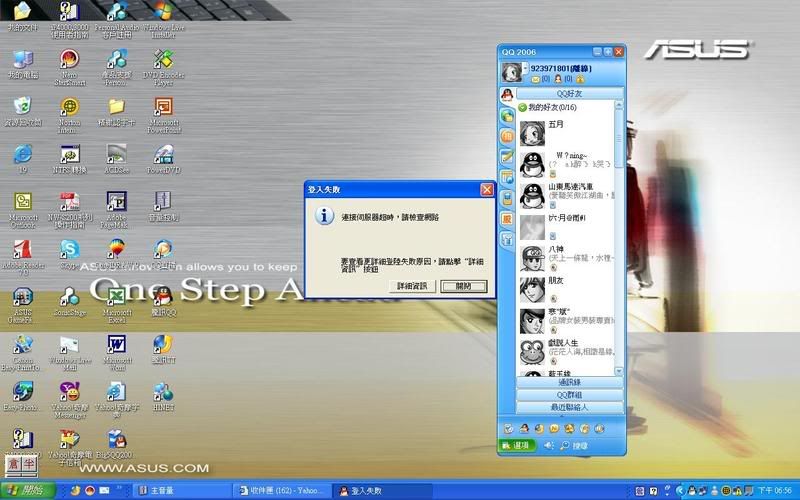Click 關閉 button in login failed dialog
The width and height of the screenshot is (800, 500).
(x=464, y=286)
